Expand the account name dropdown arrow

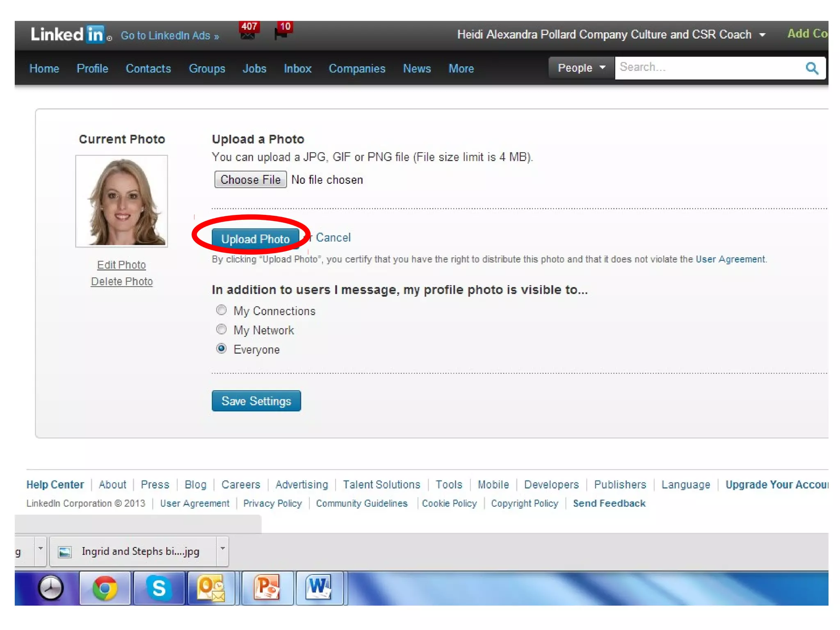click(x=762, y=35)
